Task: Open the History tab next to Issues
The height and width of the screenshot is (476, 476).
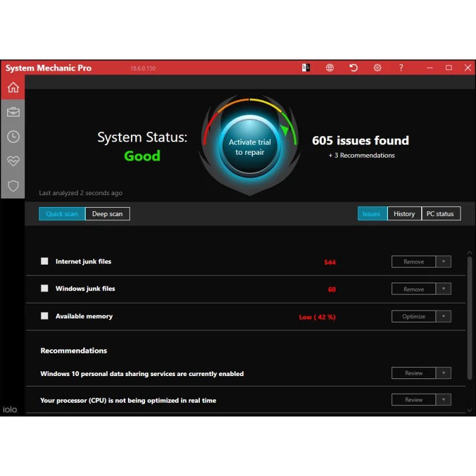Action: (x=404, y=213)
